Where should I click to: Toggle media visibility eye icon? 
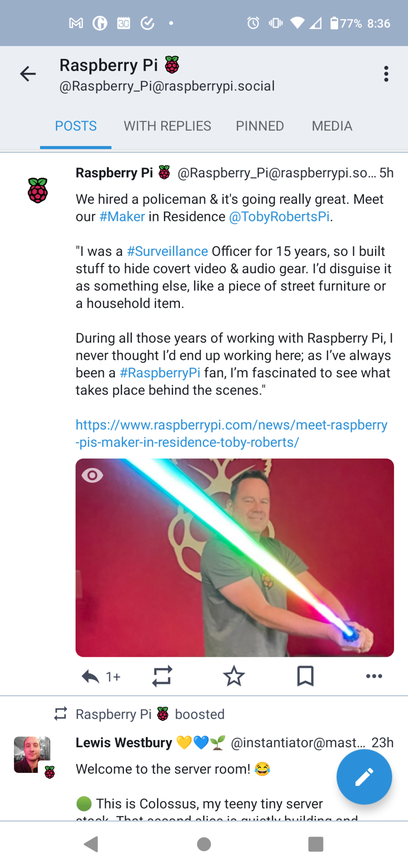click(92, 475)
